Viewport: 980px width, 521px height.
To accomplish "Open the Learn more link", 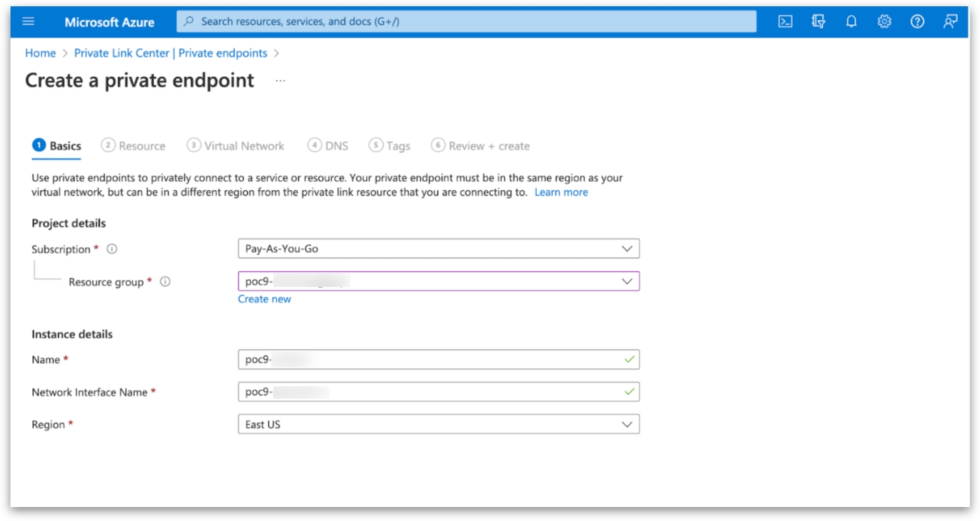I will (x=561, y=193).
